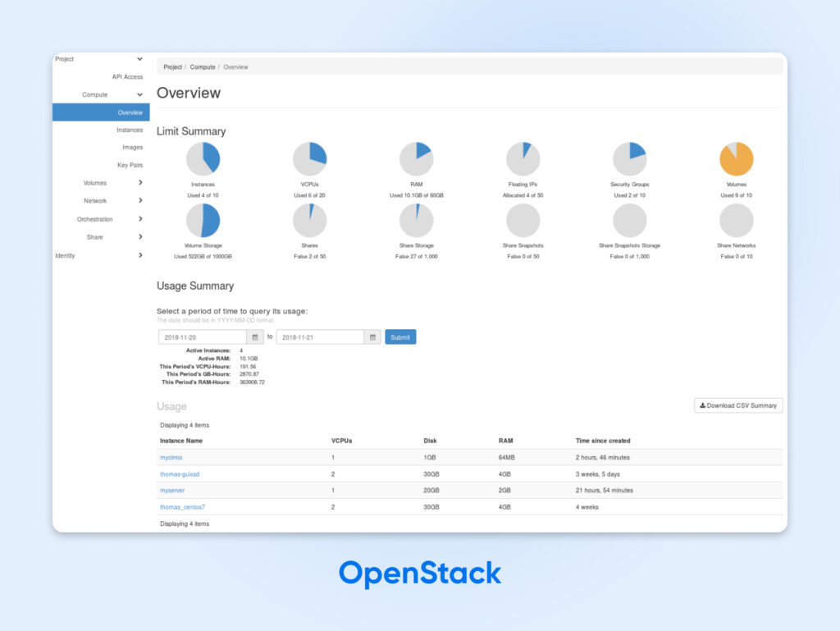Viewport: 840px width, 631px height.
Task: Go to Key Pairs page
Action: click(x=130, y=165)
